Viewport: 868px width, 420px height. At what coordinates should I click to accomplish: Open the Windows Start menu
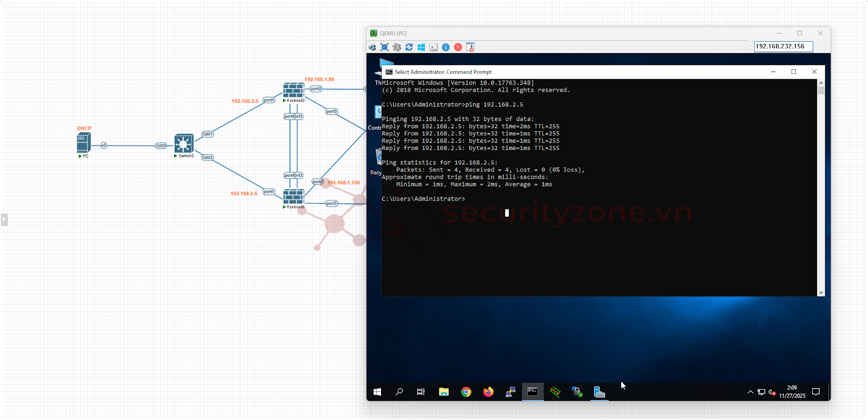click(377, 392)
